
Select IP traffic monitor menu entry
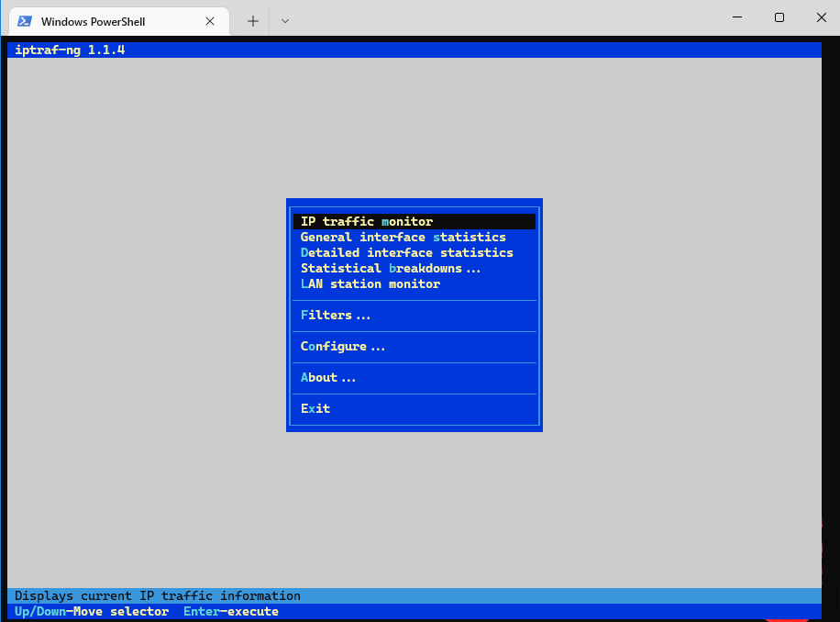tap(414, 221)
